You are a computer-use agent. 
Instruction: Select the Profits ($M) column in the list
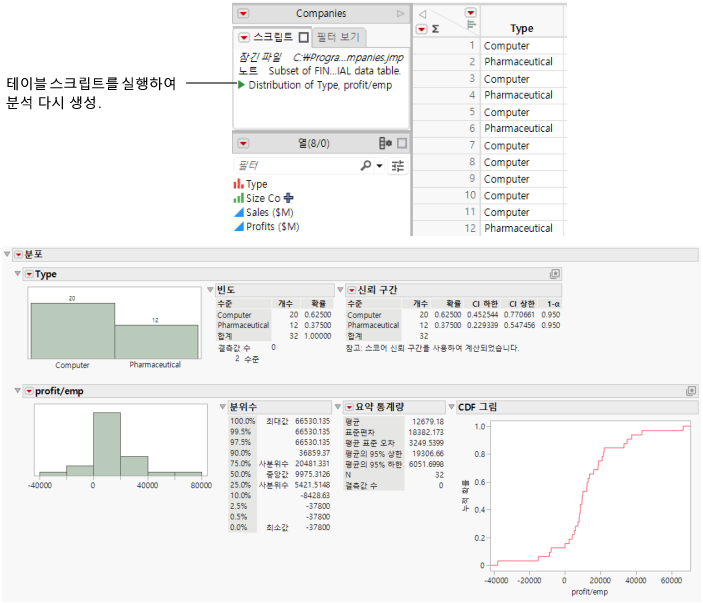(x=272, y=227)
